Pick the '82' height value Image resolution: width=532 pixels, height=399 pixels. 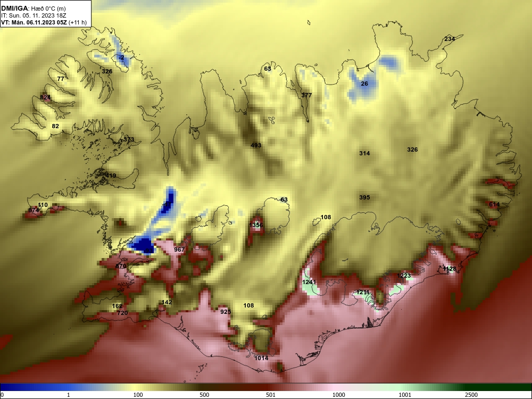point(55,126)
